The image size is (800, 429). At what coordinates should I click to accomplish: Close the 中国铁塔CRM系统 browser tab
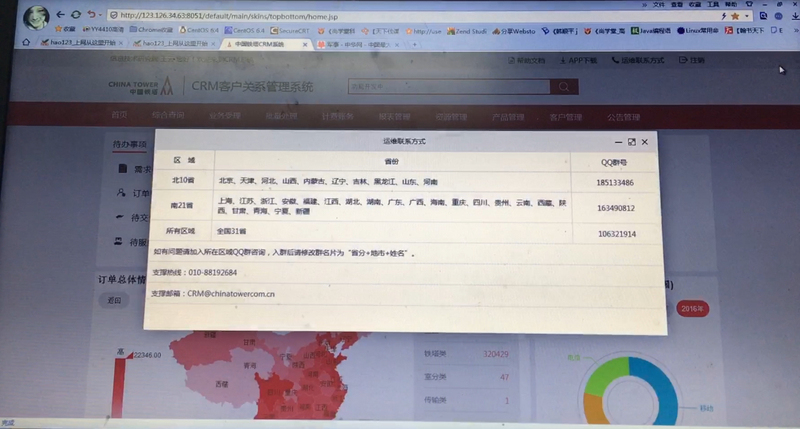[305, 45]
